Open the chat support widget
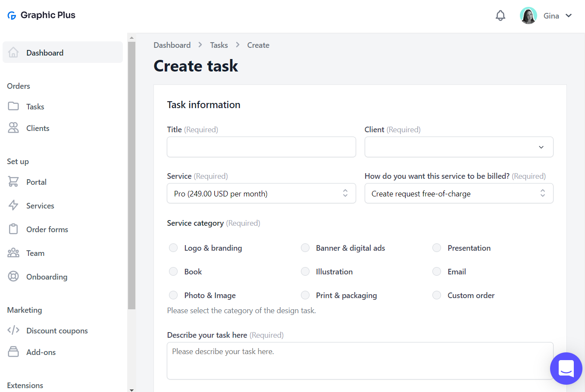 (566, 368)
